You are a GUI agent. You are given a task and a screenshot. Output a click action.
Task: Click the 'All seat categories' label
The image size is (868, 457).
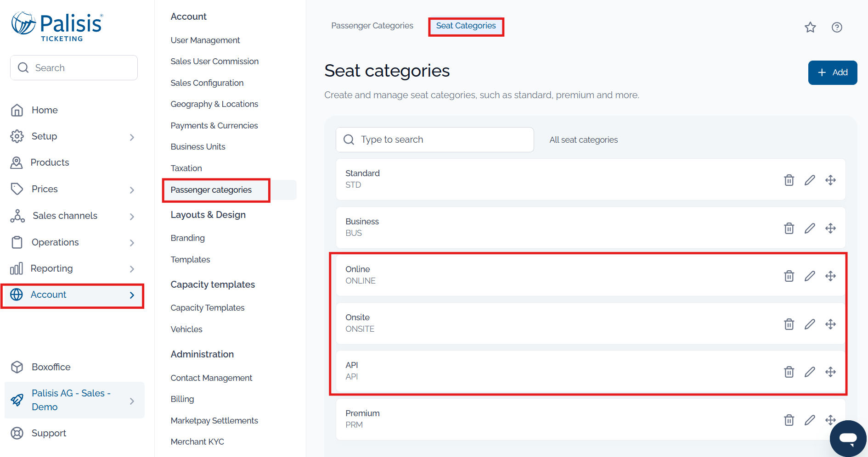coord(584,140)
